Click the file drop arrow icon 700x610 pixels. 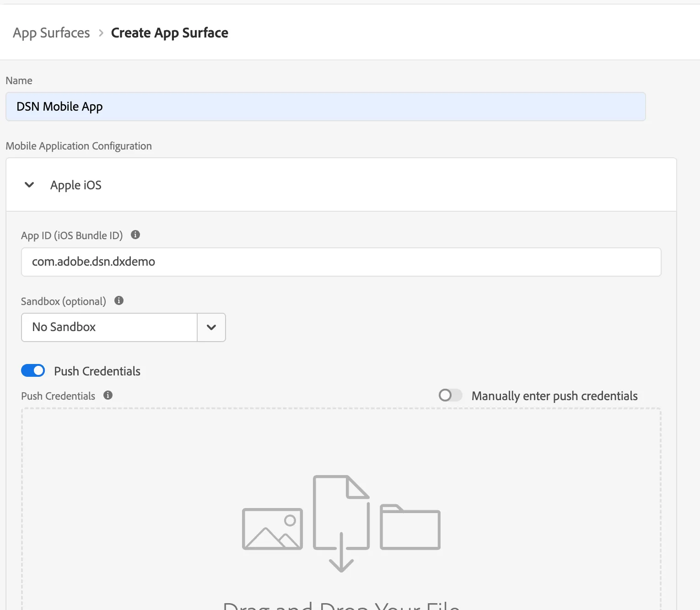[x=341, y=524]
